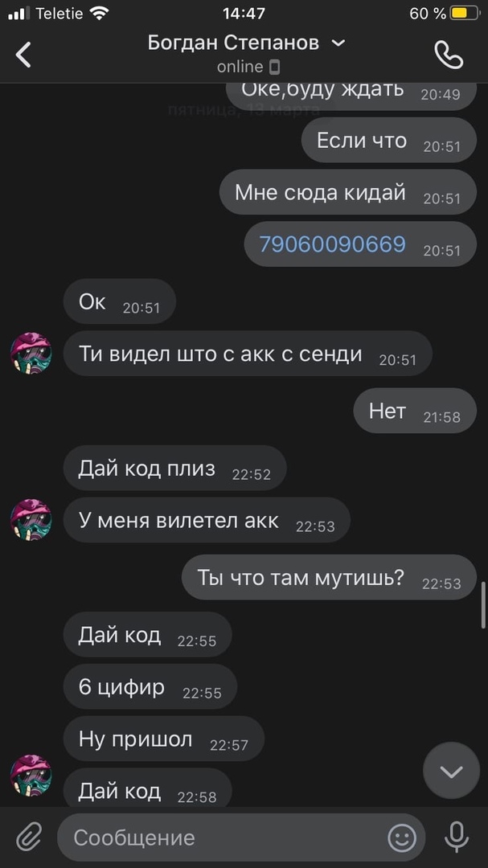
Task: Tap the avatar beside 'Ти видел што' message
Action: [31, 353]
